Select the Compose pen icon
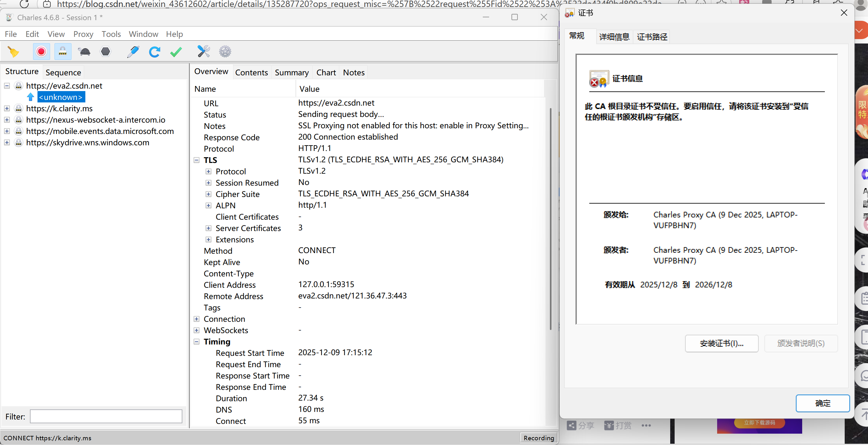This screenshot has width=868, height=445. pos(133,52)
